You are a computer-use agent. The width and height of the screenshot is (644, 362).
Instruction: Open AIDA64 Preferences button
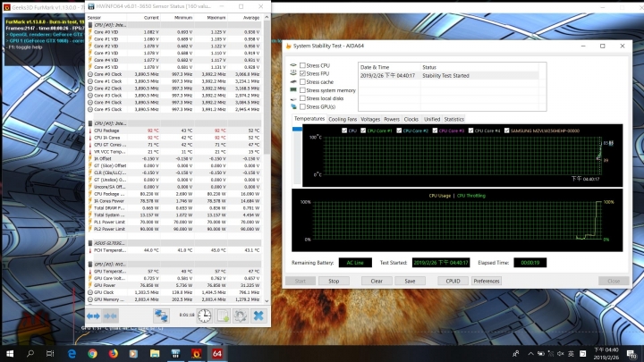[x=487, y=282]
